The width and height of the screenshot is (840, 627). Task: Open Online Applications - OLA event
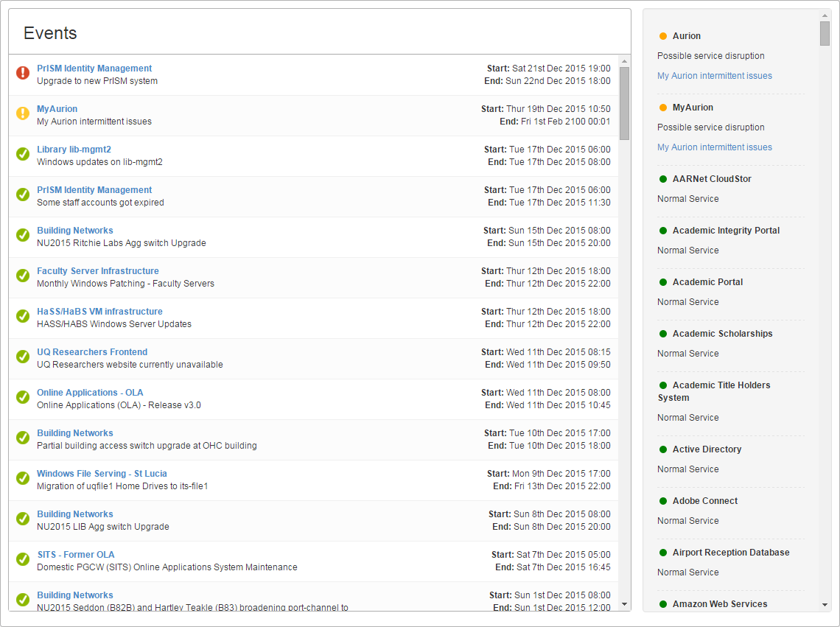pos(90,393)
